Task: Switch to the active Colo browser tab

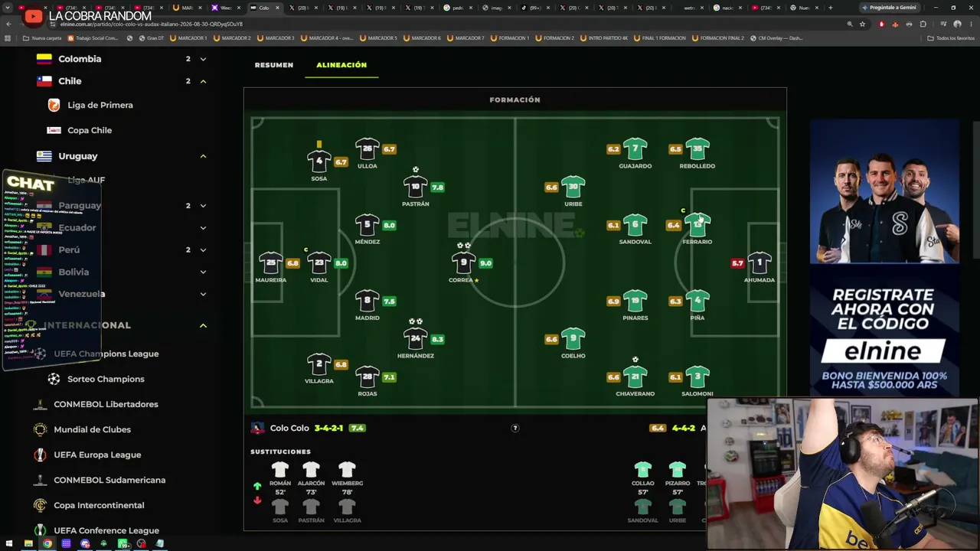Action: click(x=265, y=8)
